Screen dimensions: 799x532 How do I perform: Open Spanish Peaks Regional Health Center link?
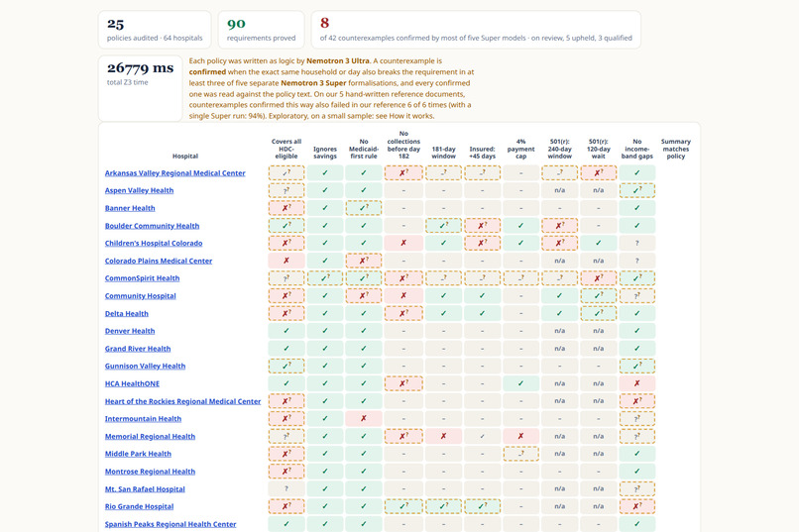pos(171,524)
